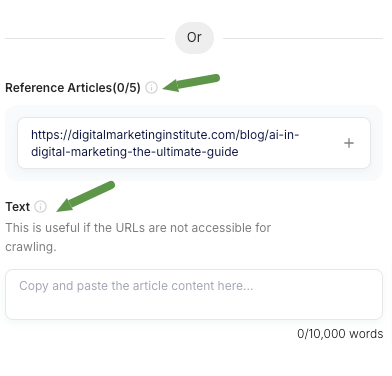Click the reference article URL input field
Viewport: 392px width, 376px height.
click(194, 143)
